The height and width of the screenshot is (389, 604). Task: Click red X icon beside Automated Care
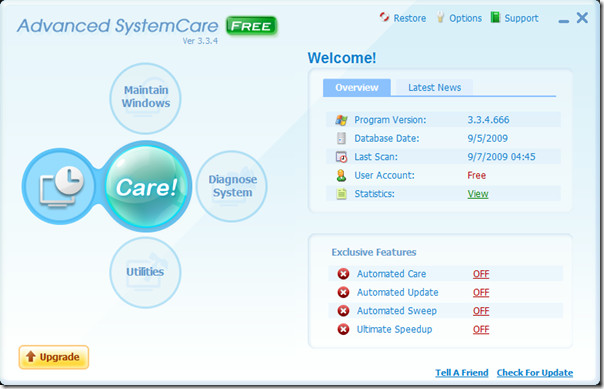(343, 274)
